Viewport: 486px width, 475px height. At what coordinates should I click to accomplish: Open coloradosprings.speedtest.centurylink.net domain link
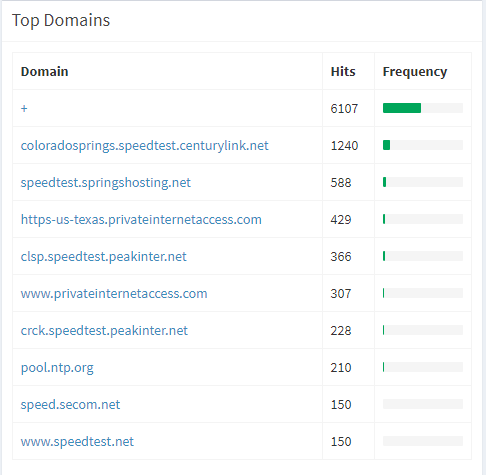(x=144, y=146)
